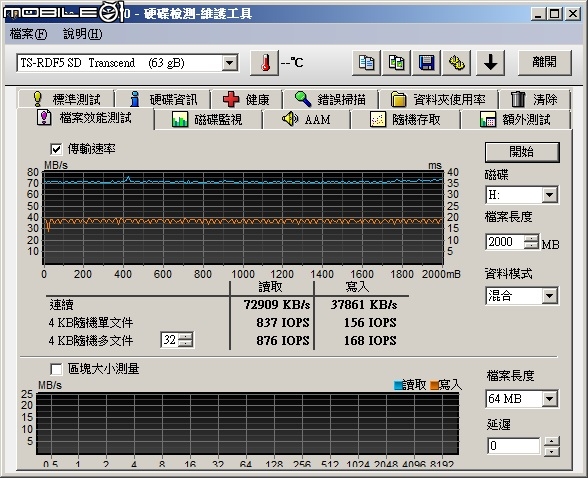Image resolution: width=588 pixels, height=478 pixels.
Task: Click the 開始 start button
Action: [x=522, y=152]
